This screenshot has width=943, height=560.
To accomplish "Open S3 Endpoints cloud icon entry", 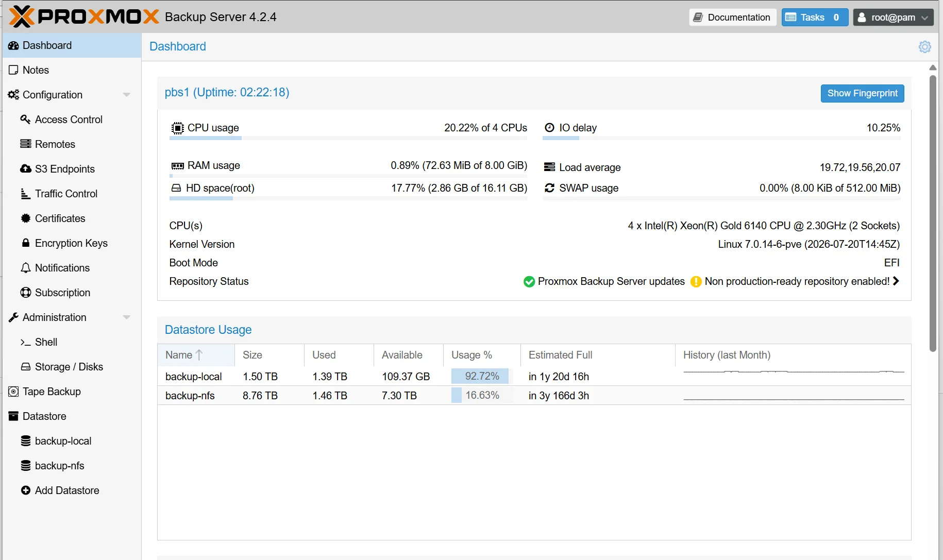I will [72, 169].
